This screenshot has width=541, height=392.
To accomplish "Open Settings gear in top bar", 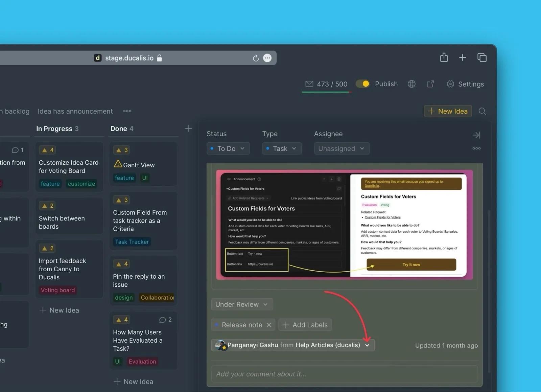I will pos(465,84).
